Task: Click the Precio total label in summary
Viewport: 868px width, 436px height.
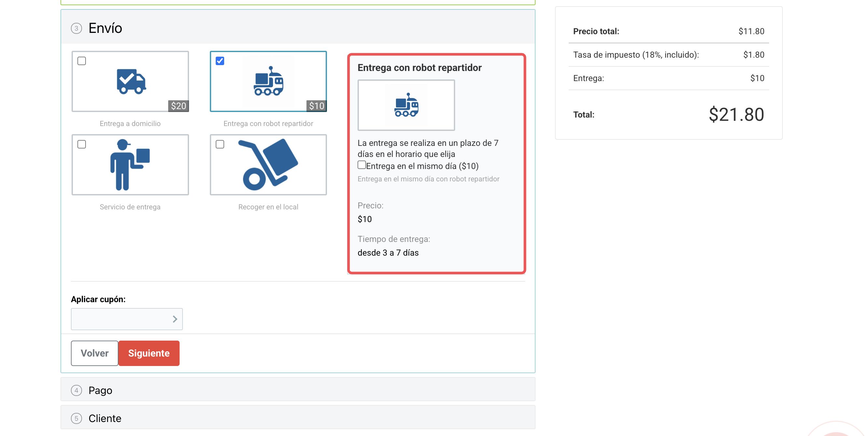Action: point(596,31)
